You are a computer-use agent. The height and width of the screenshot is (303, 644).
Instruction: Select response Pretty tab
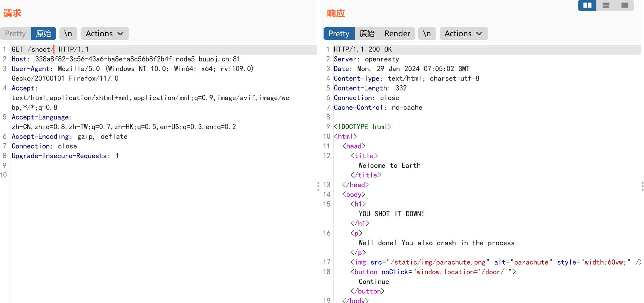coord(339,34)
